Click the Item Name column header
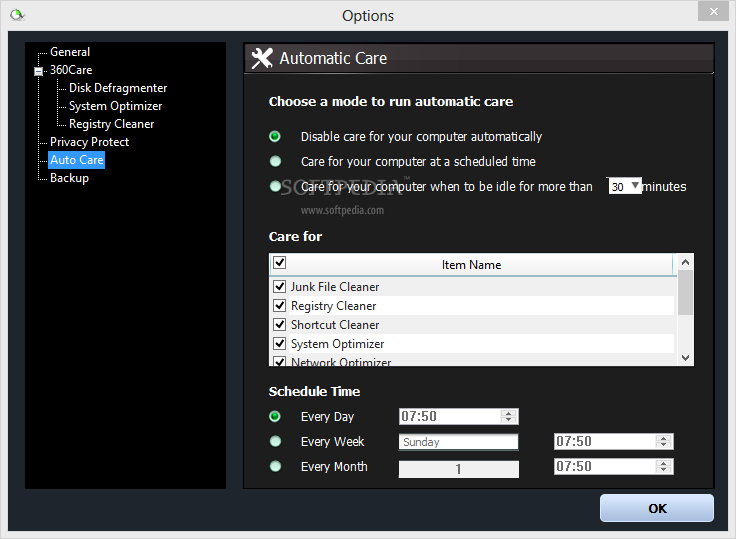This screenshot has width=736, height=539. 471,265
